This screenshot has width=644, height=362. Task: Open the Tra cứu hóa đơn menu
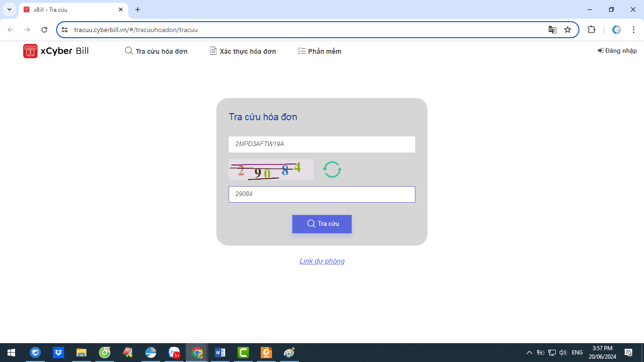[156, 51]
